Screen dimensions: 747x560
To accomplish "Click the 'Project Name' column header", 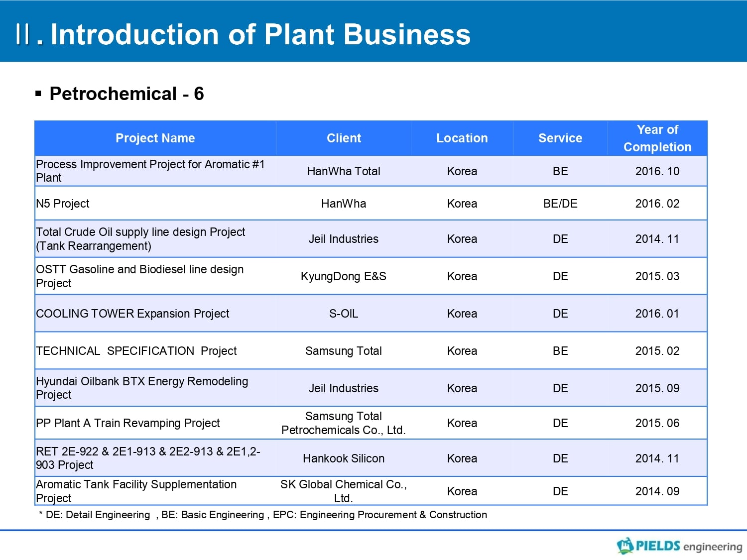I will coord(155,138).
